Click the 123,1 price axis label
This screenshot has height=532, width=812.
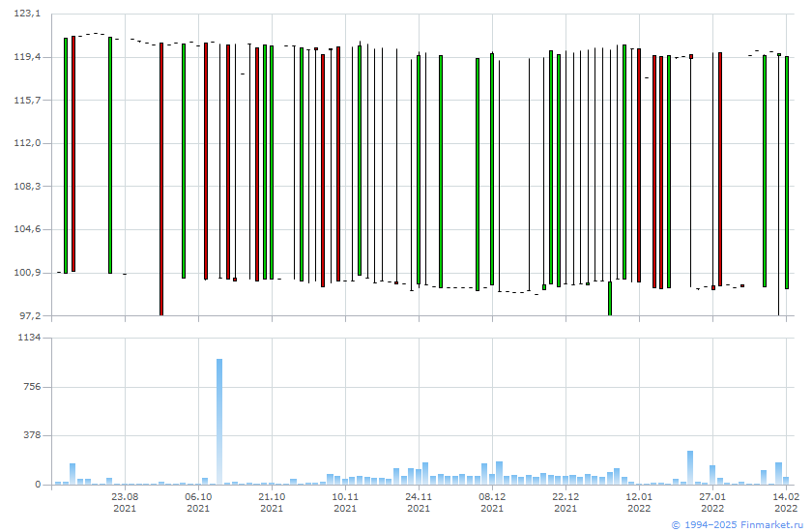tap(27, 14)
